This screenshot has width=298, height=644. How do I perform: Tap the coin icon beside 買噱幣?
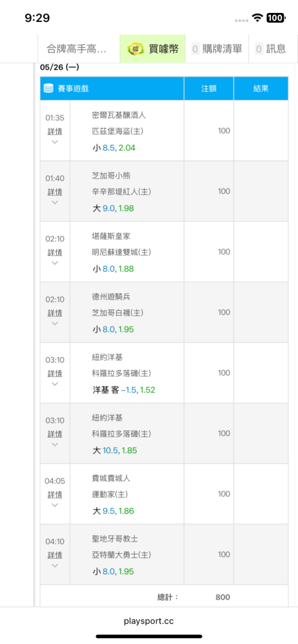coord(135,49)
